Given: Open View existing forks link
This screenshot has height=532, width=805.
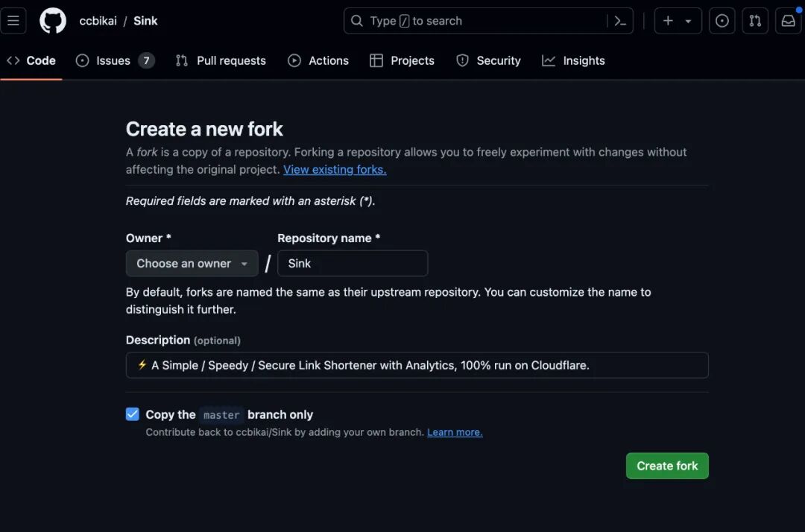Looking at the screenshot, I should (335, 169).
